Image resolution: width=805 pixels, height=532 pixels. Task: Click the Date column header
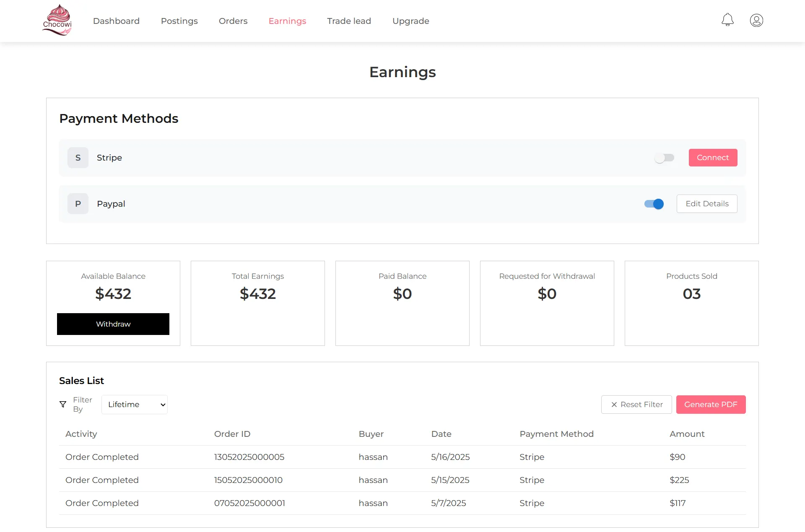click(441, 434)
